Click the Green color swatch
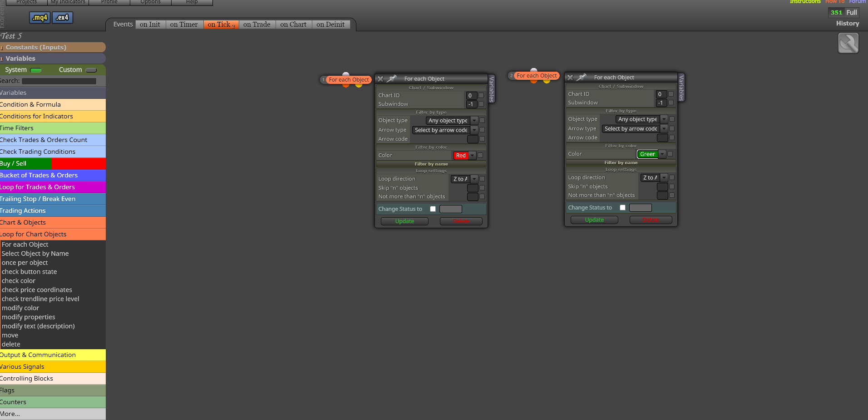The height and width of the screenshot is (420, 868). (x=648, y=154)
